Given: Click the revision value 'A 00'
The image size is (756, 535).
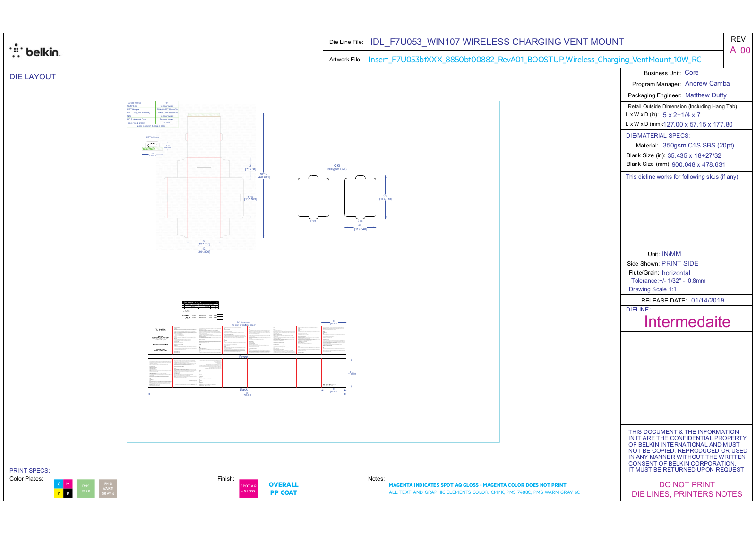Looking at the screenshot, I should coord(740,50).
